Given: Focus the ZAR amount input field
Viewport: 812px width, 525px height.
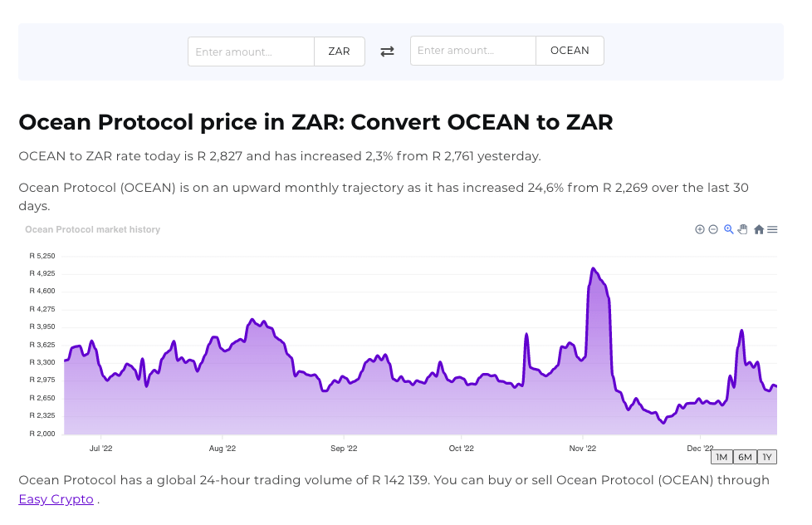Looking at the screenshot, I should (251, 52).
